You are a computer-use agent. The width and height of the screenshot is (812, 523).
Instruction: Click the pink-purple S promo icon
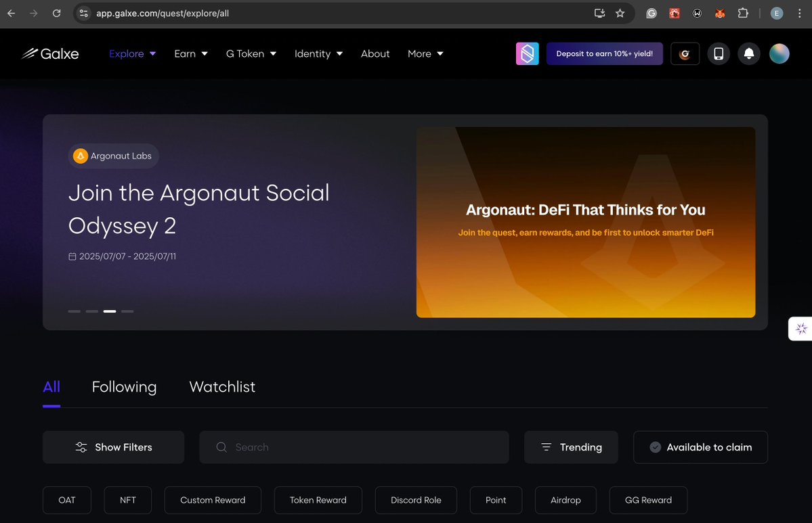point(527,54)
